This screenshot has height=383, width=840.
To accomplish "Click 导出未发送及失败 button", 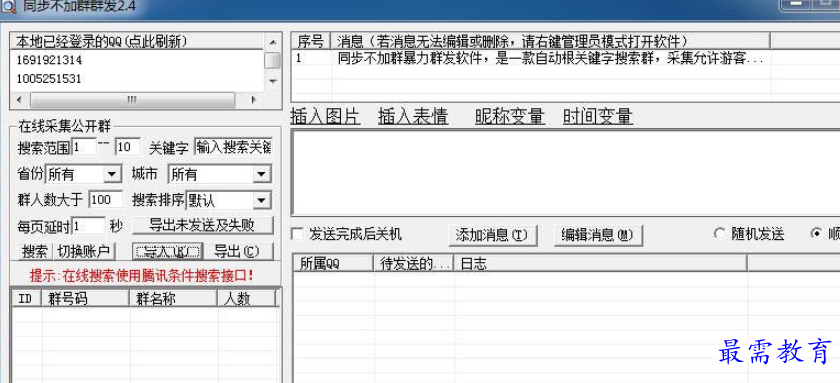I will tap(202, 225).
